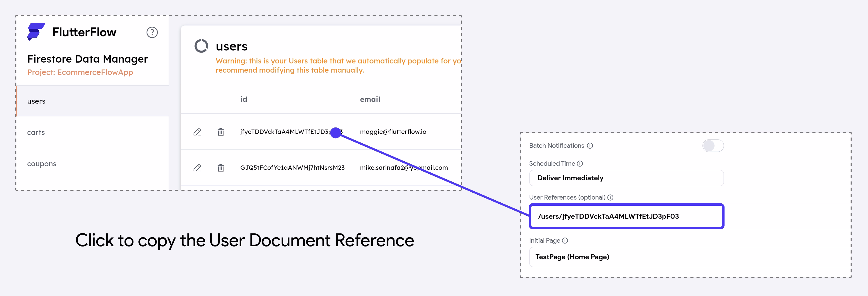Delete the mike.sarinafa2 user row
Screen dimensions: 868x296
[221, 168]
